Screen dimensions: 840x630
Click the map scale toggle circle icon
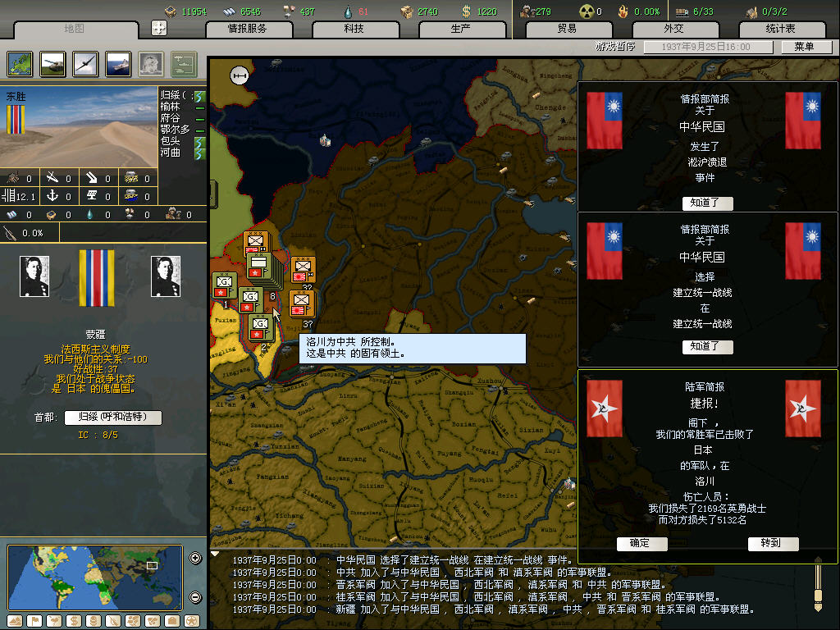click(240, 75)
